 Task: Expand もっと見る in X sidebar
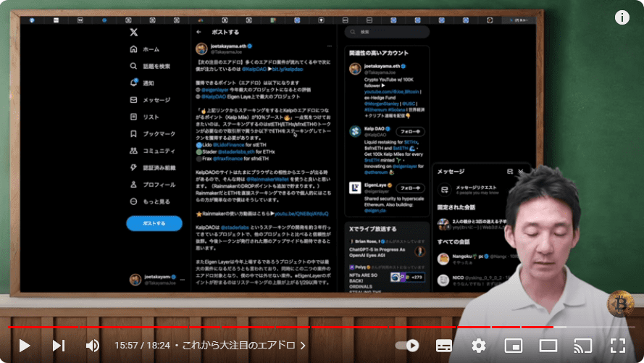click(x=150, y=201)
